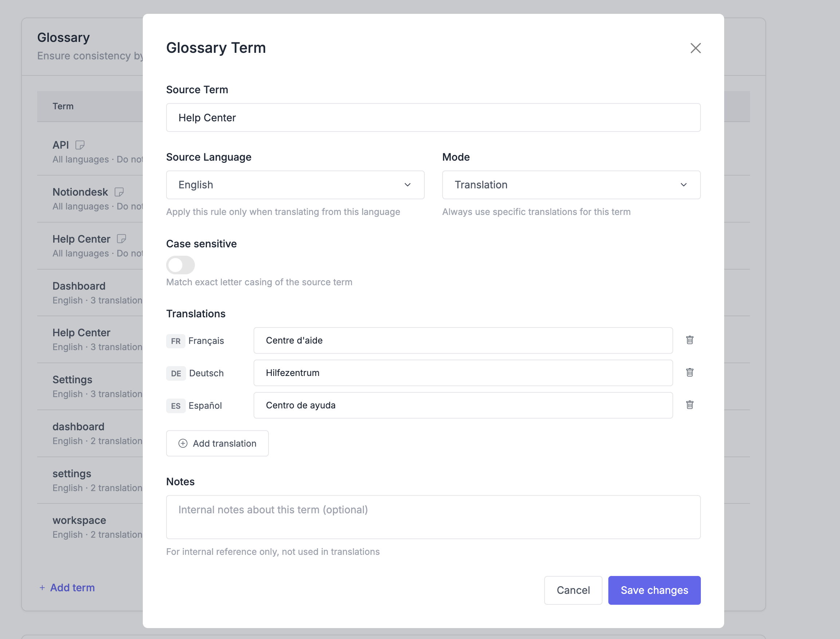Click note icon next to API term
Viewport: 840px width, 639px height.
pos(80,145)
